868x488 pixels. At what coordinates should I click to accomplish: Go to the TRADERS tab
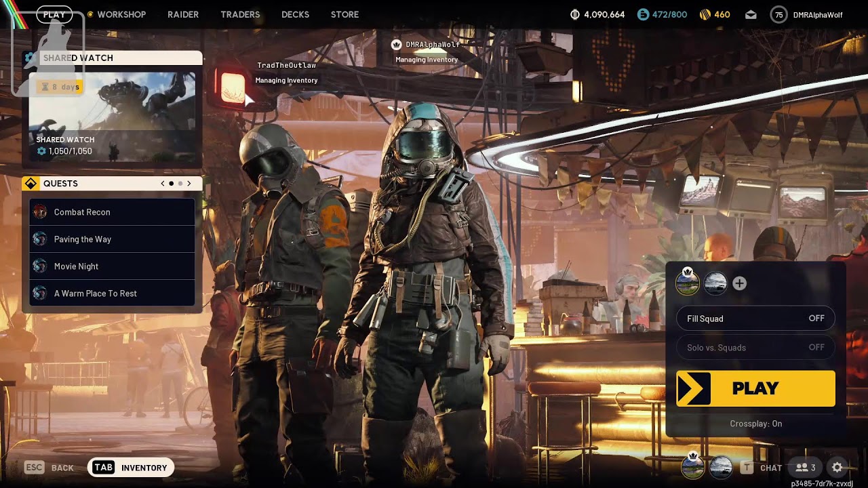click(x=240, y=14)
